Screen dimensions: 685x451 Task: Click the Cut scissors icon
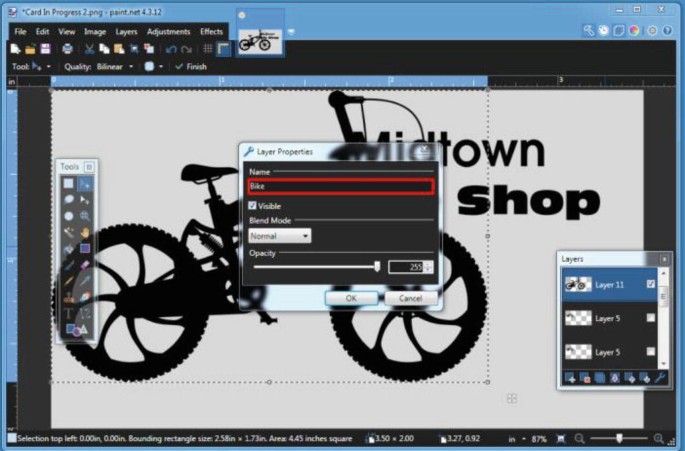click(x=89, y=49)
